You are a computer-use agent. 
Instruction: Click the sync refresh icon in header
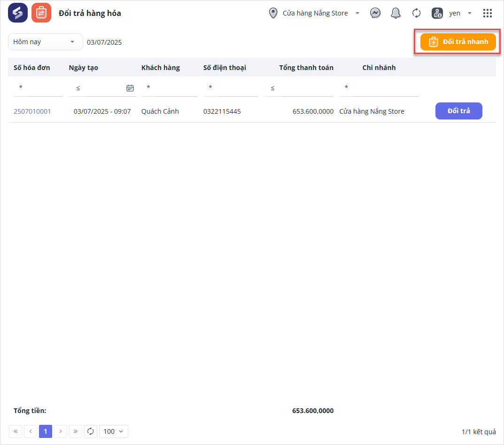416,13
